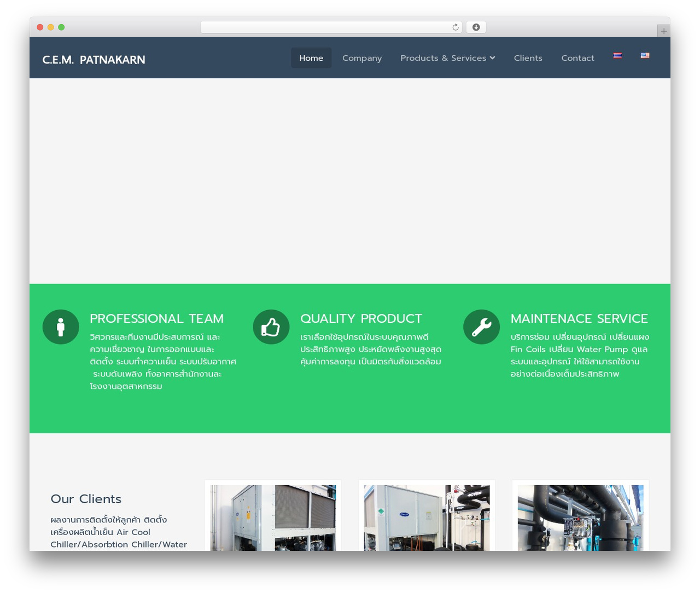
Task: Close the browser window with red button
Action: (x=40, y=27)
